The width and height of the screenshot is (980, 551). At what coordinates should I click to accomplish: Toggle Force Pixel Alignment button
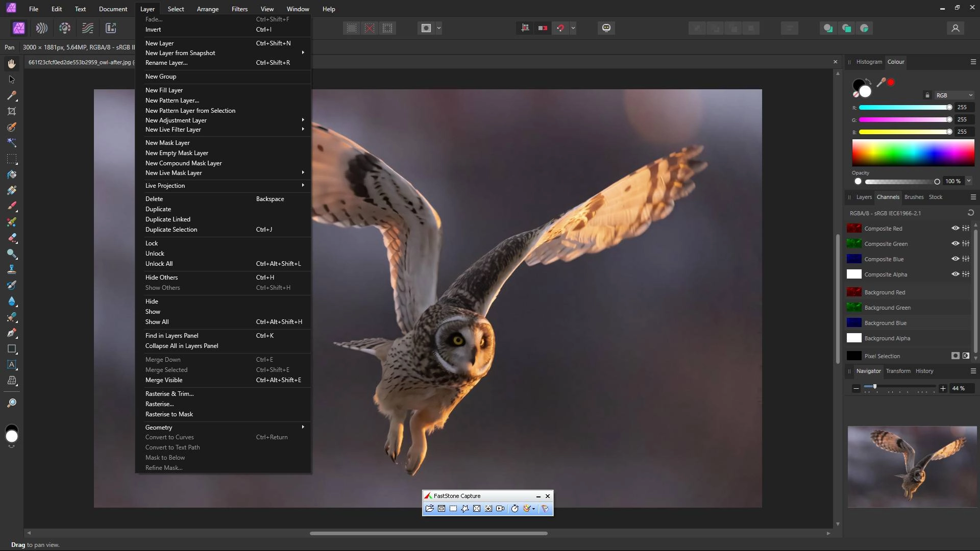coord(525,28)
